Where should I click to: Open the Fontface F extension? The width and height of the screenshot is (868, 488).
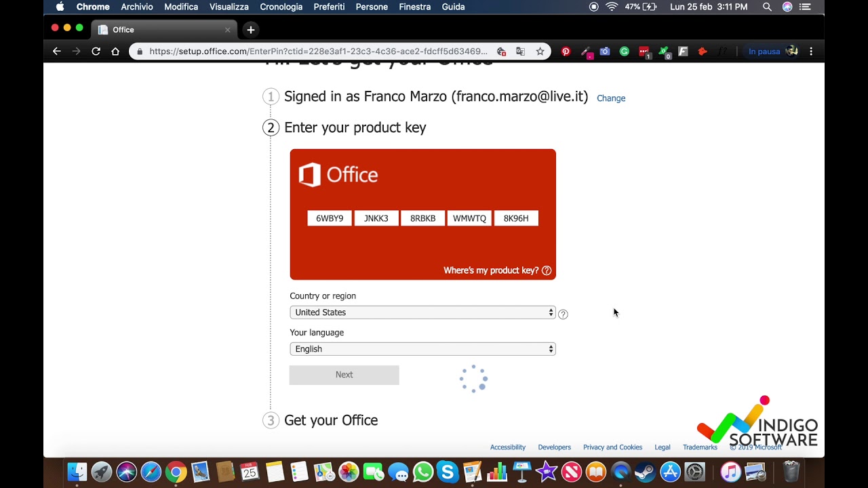click(683, 52)
